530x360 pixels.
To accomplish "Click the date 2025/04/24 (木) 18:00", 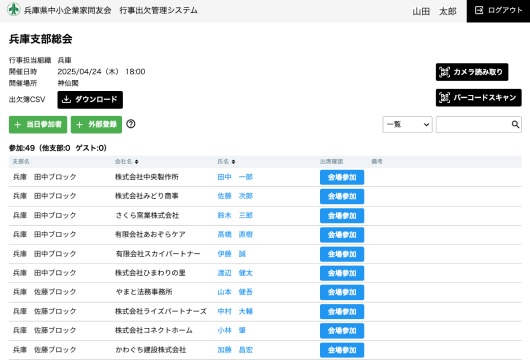I will point(101,71).
